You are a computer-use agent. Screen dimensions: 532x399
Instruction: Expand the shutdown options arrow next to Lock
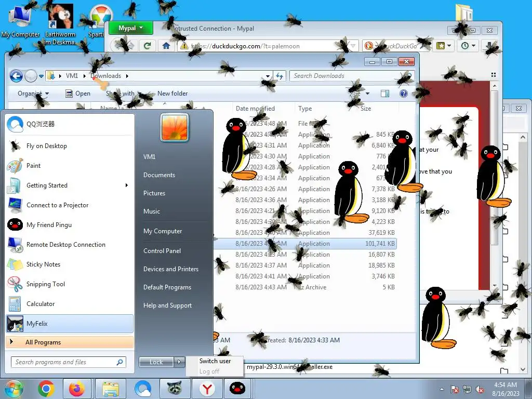[180, 362]
